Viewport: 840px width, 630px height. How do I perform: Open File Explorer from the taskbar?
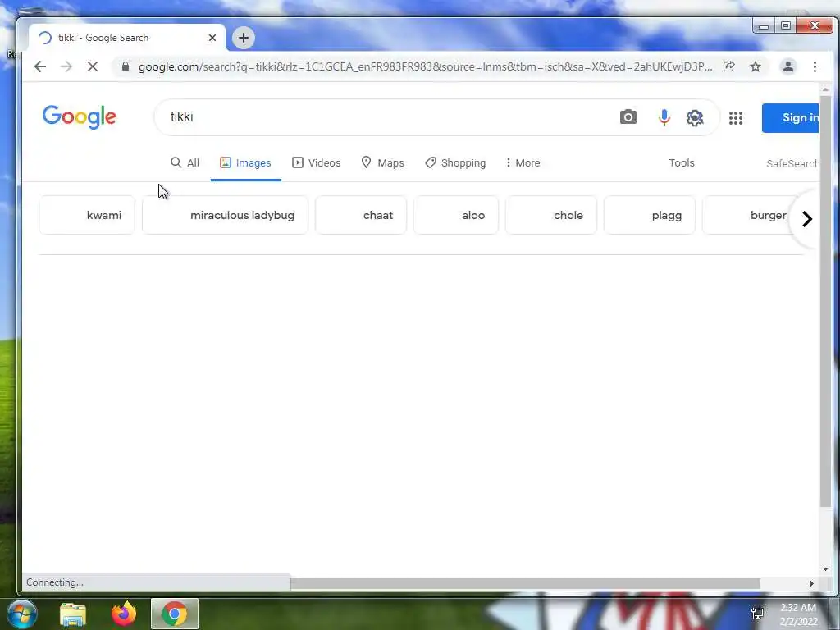73,614
